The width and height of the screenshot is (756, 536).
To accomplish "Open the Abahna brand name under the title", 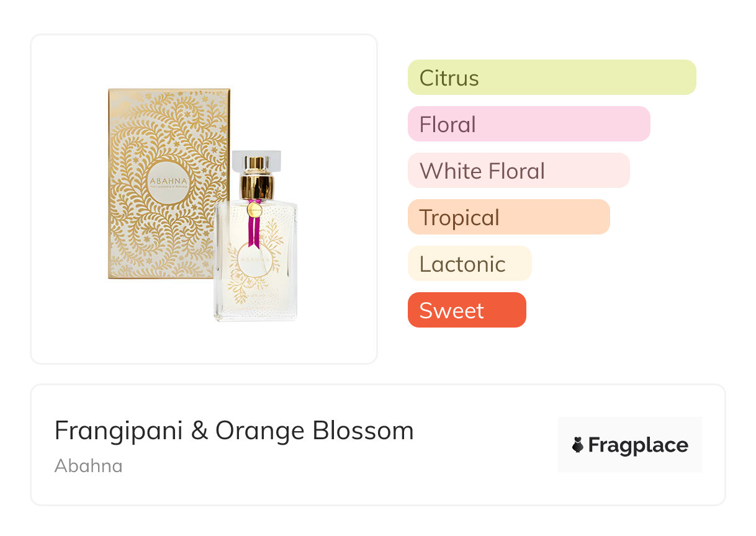I will [89, 466].
